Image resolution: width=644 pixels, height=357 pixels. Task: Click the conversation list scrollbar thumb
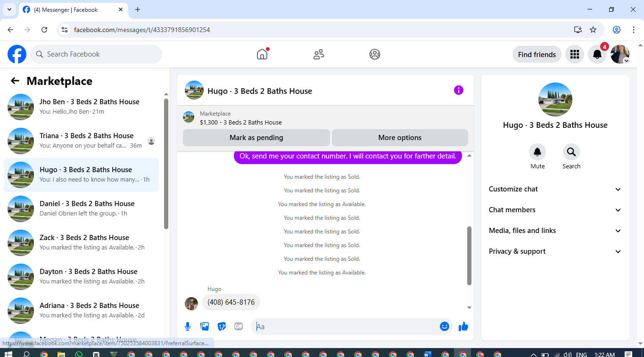pyautogui.click(x=166, y=164)
